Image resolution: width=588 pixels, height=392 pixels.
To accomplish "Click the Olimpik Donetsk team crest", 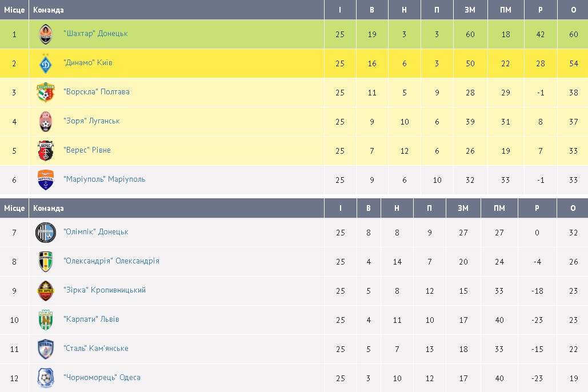I will [46, 233].
